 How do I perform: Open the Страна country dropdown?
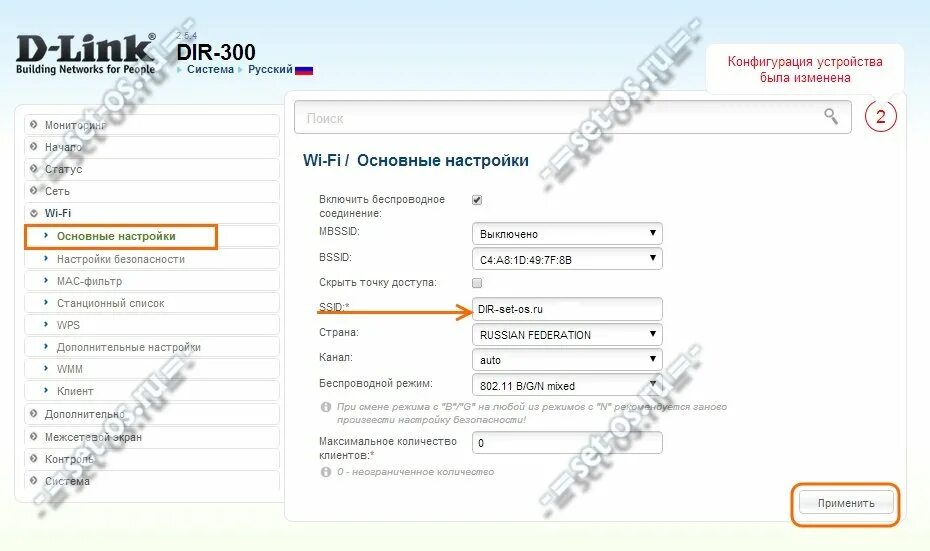pyautogui.click(x=567, y=335)
